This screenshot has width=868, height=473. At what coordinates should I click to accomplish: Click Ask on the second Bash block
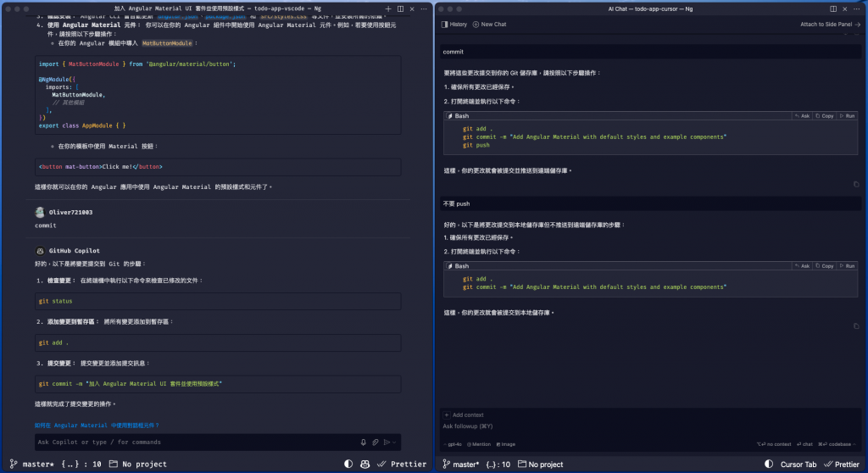(802, 266)
